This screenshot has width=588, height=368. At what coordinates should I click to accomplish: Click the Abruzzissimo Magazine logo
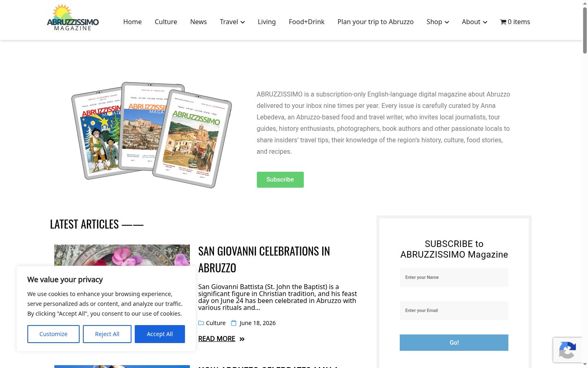[x=73, y=18]
